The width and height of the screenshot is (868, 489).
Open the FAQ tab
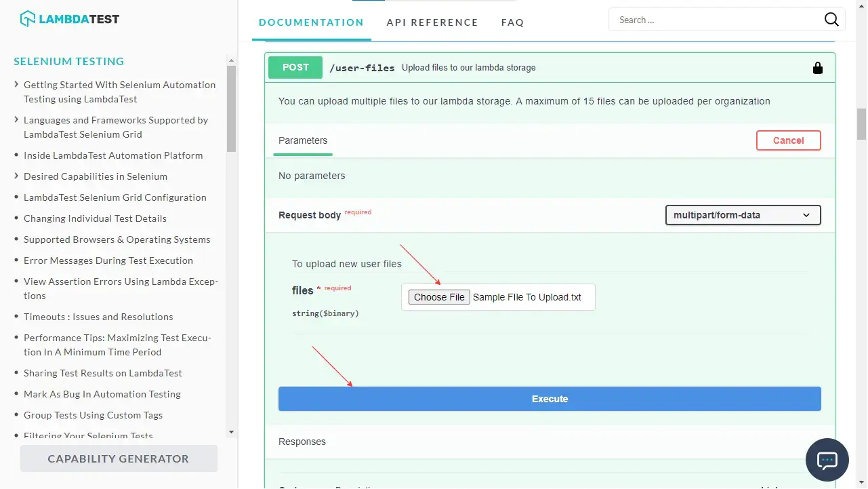point(512,22)
